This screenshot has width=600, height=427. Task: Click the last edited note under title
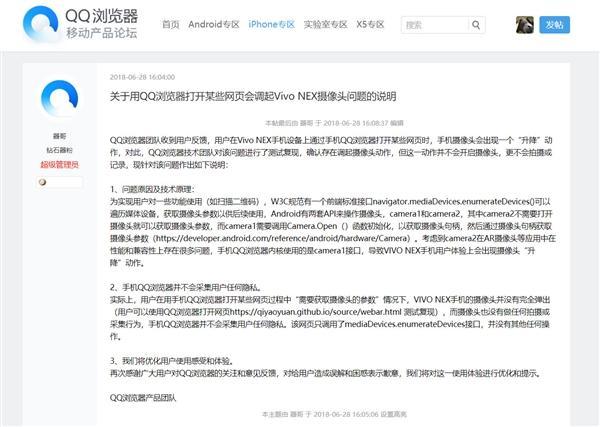coord(334,123)
